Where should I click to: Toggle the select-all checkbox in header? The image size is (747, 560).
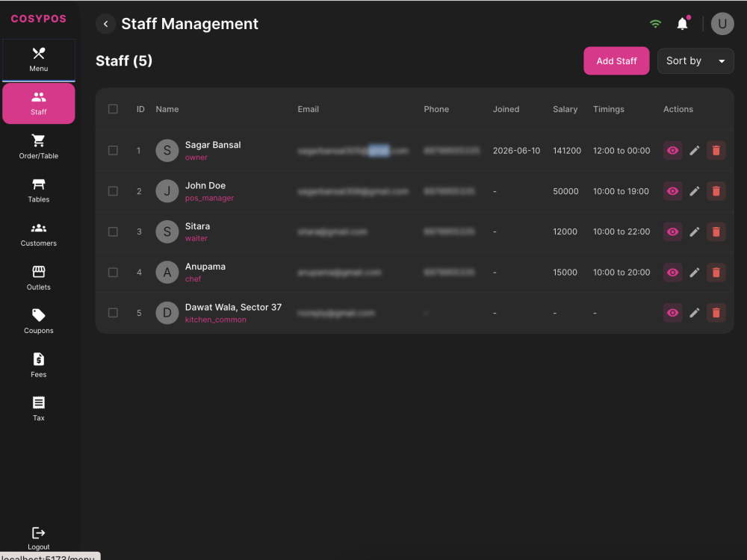pyautogui.click(x=113, y=109)
